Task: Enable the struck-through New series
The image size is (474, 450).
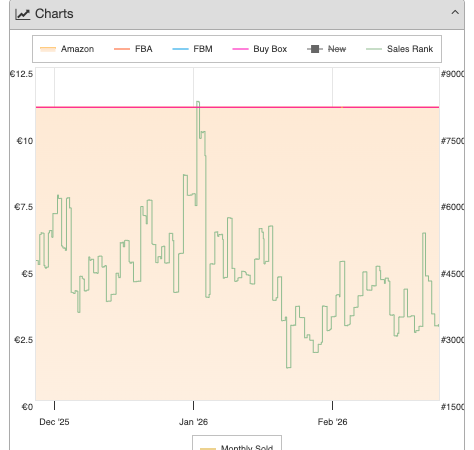Action: pyautogui.click(x=326, y=49)
